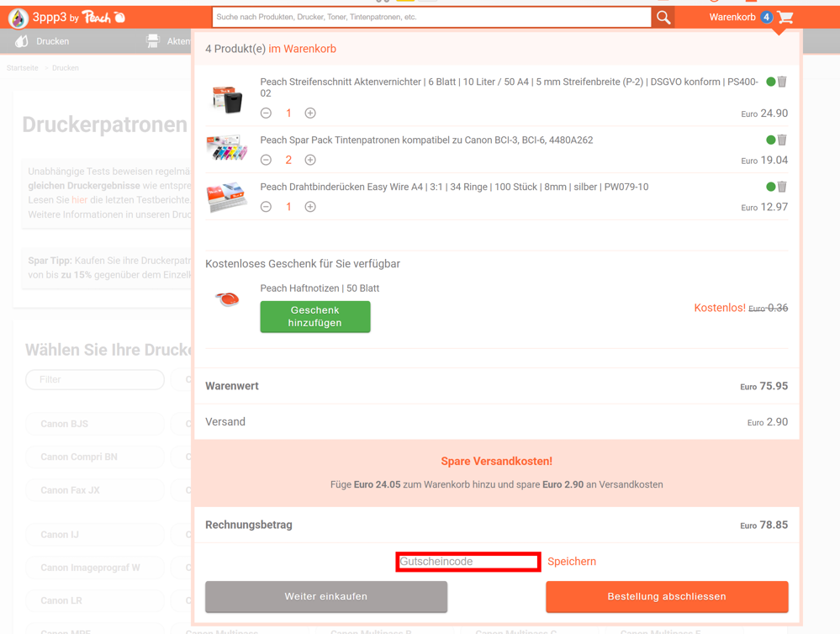The width and height of the screenshot is (840, 634).
Task: Go to Startseite breadcrumb
Action: point(23,68)
